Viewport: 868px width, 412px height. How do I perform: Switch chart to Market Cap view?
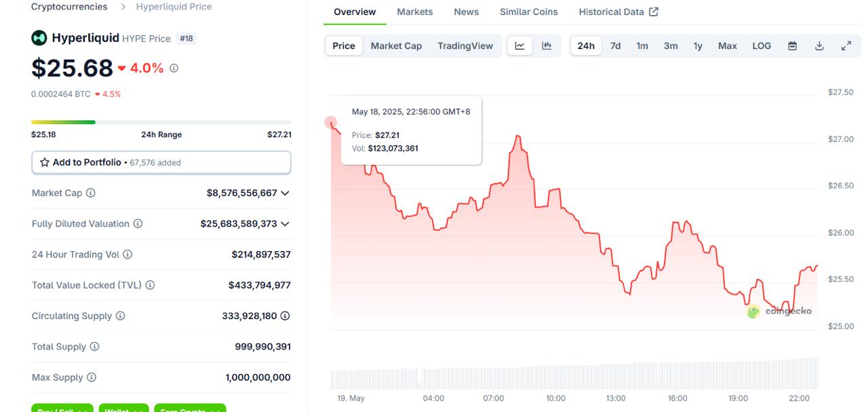point(396,45)
